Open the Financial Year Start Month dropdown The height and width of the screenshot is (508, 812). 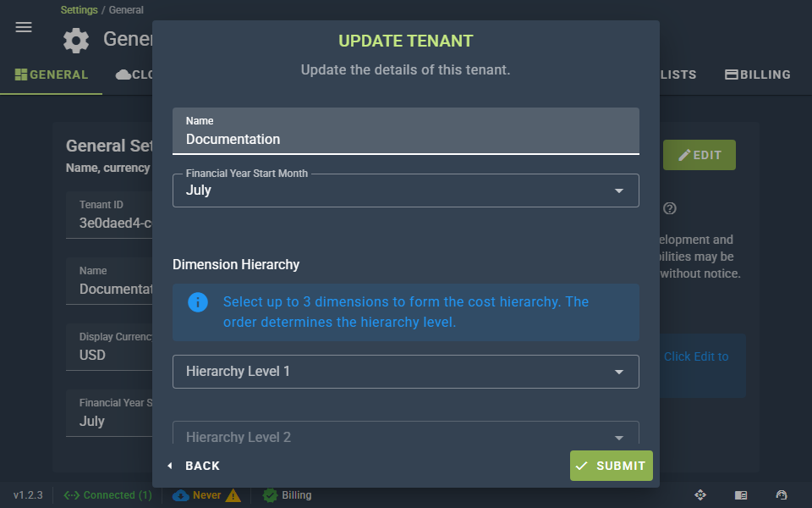(405, 190)
